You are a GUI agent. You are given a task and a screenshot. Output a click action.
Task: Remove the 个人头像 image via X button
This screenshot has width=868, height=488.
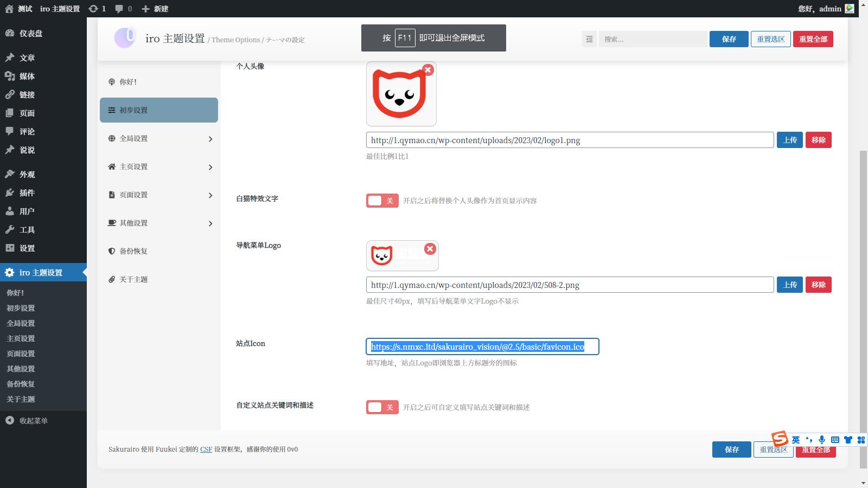click(x=428, y=69)
